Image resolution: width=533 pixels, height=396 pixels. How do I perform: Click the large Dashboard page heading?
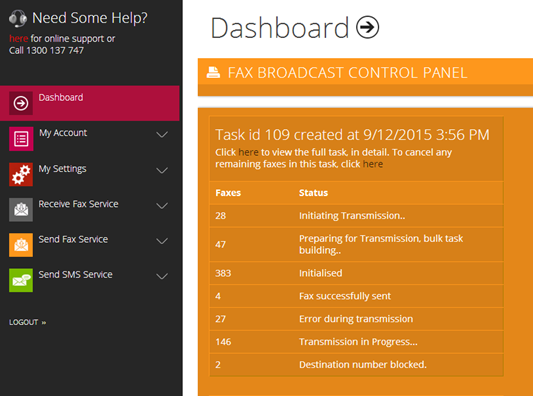[279, 28]
